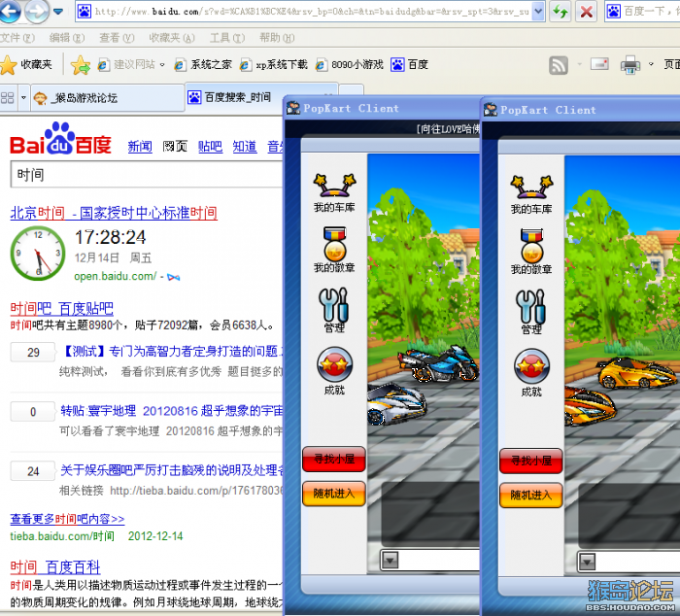
Task: Click the open.baidu.com/ green link
Action: coord(116,276)
